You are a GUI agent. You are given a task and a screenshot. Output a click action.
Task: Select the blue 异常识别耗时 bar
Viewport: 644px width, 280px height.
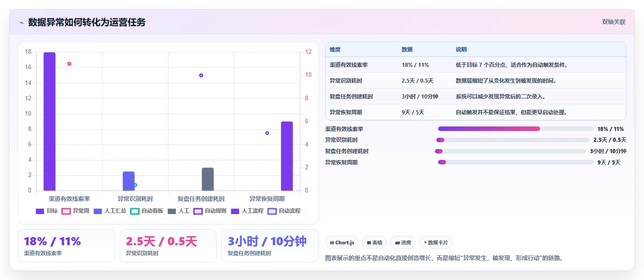point(129,181)
